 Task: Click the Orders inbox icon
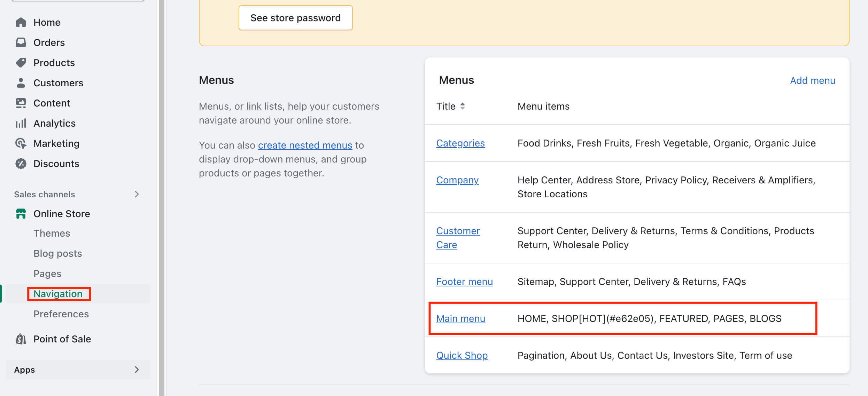pos(21,42)
